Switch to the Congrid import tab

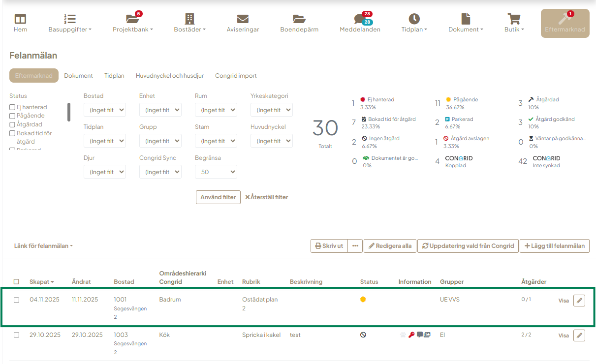[236, 76]
